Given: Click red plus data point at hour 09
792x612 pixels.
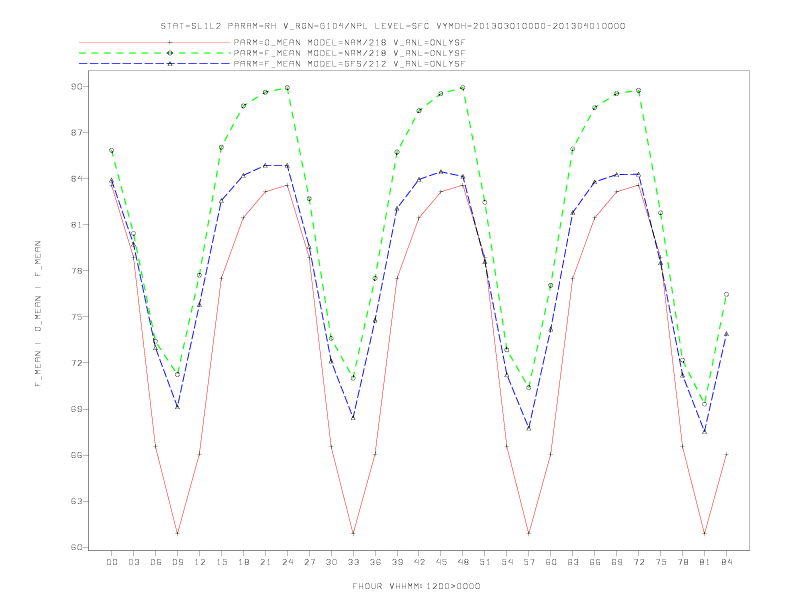Looking at the screenshot, I should coord(177,533).
